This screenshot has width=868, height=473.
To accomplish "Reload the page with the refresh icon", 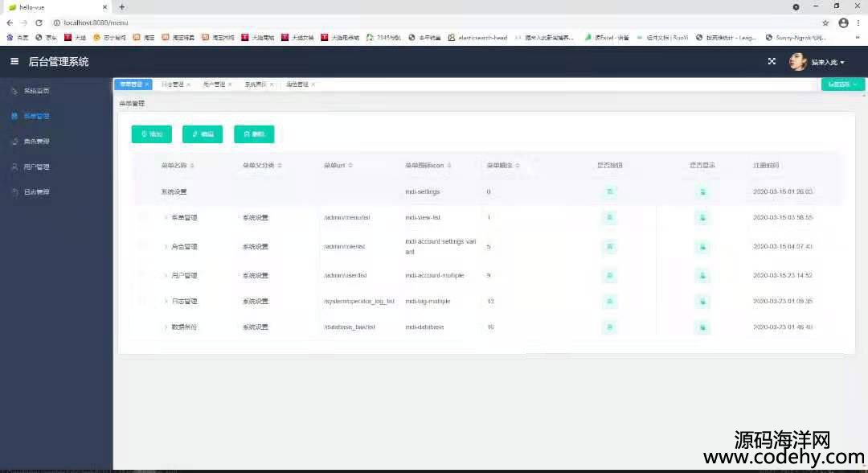I will (x=39, y=23).
